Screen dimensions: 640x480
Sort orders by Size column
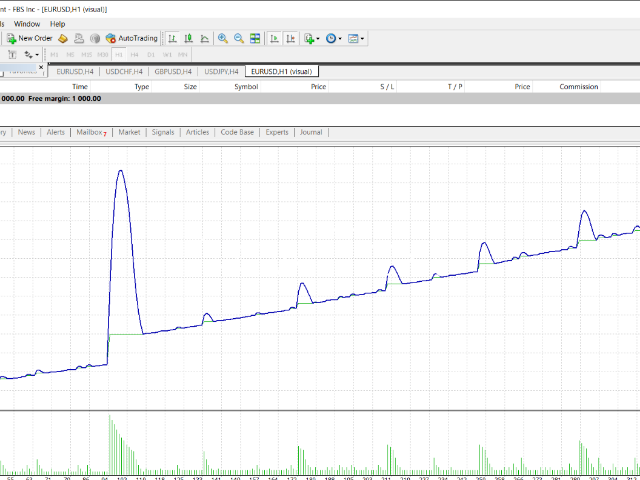point(190,87)
